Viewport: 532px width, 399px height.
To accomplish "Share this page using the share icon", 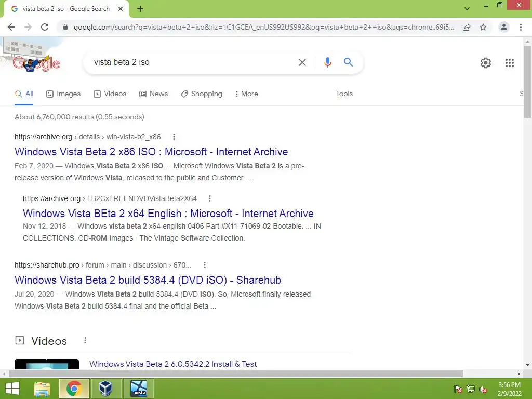I will pos(467,27).
